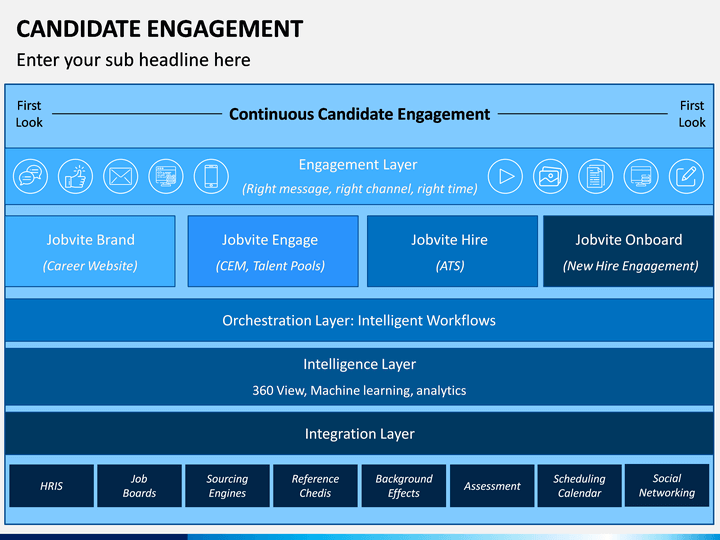
Task: Click the email envelope icon
Action: coord(121,176)
